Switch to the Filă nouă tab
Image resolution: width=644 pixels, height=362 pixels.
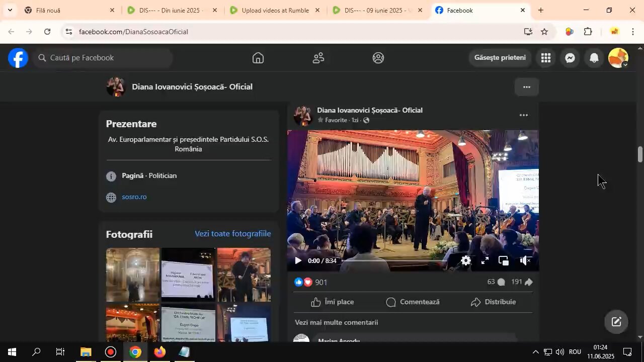point(68,10)
